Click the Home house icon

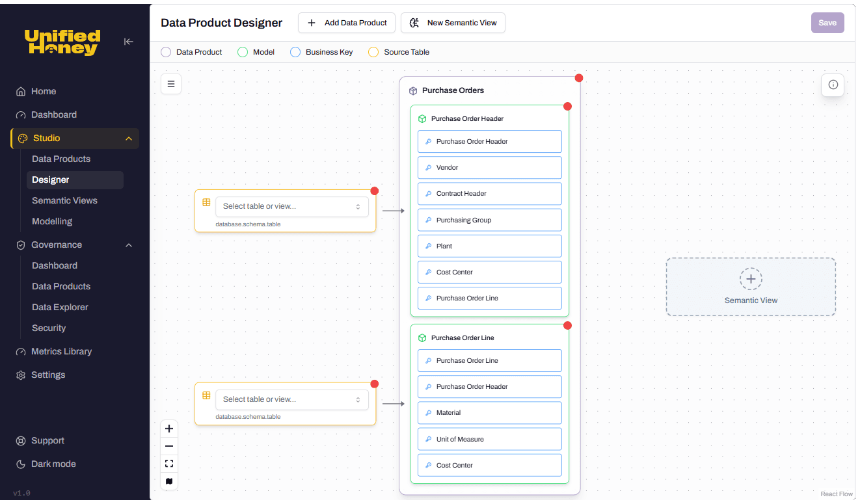click(21, 92)
